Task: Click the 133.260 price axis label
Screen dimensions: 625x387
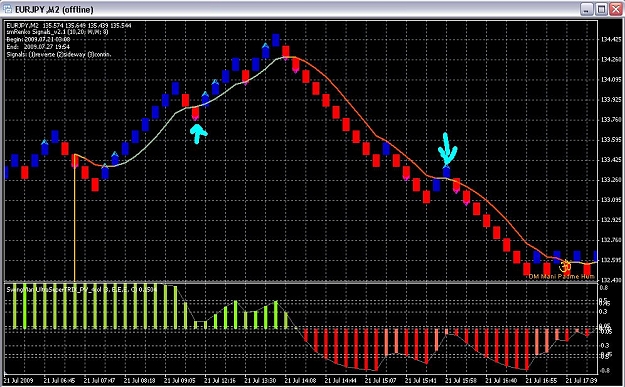Action: 611,180
